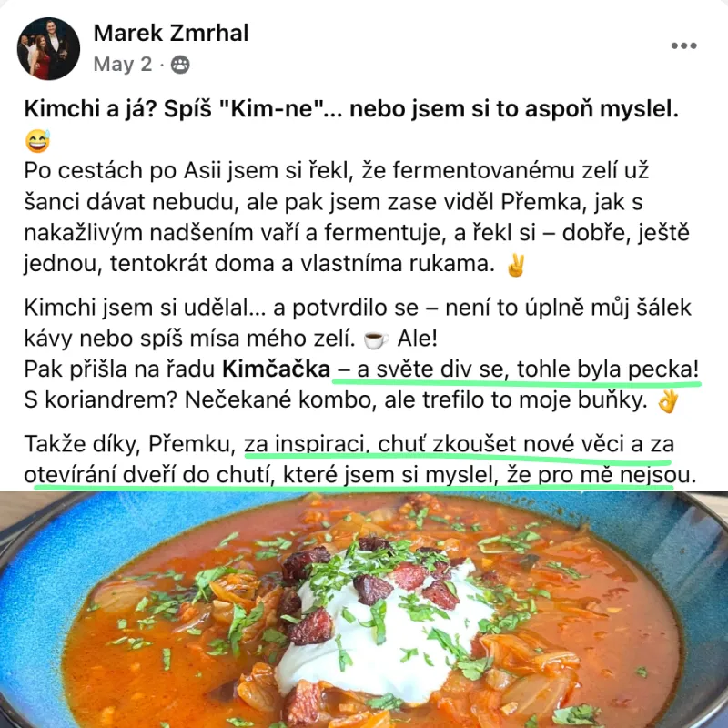Click the victory hand emoji

click(x=516, y=264)
